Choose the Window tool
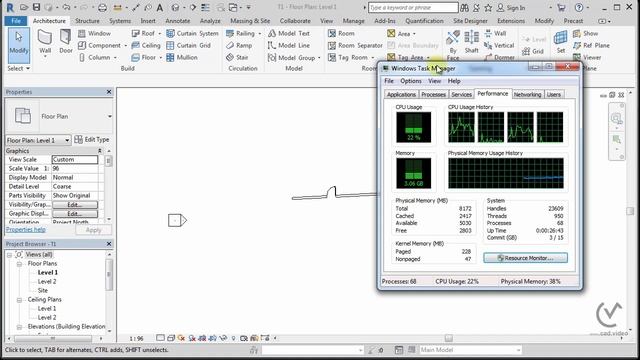The height and width of the screenshot is (360, 640). [94, 33]
